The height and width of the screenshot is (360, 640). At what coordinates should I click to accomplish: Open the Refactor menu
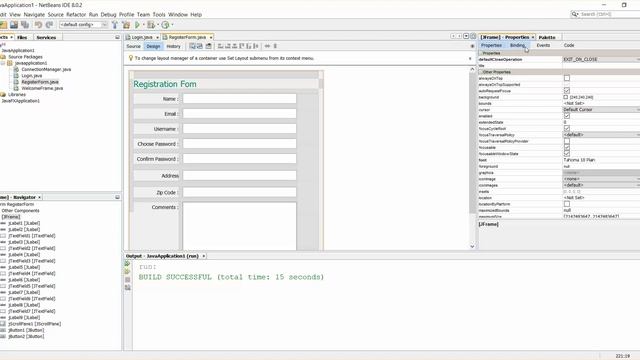(x=76, y=14)
